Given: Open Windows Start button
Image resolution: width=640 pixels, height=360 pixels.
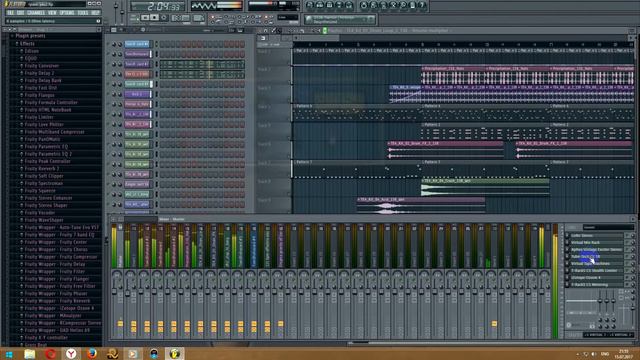Looking at the screenshot, I should (9, 354).
